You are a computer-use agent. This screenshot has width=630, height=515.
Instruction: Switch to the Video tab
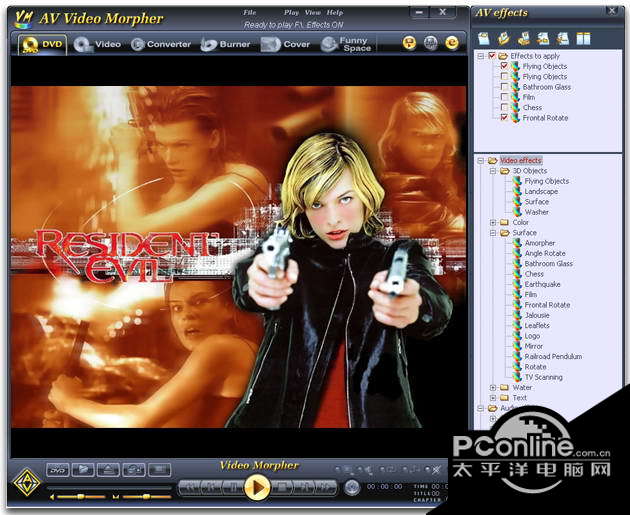(98, 44)
